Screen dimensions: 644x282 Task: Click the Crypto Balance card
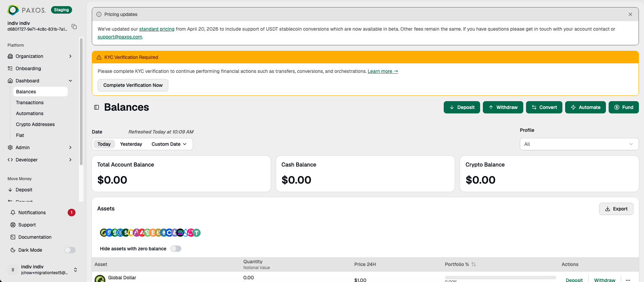[549, 174]
